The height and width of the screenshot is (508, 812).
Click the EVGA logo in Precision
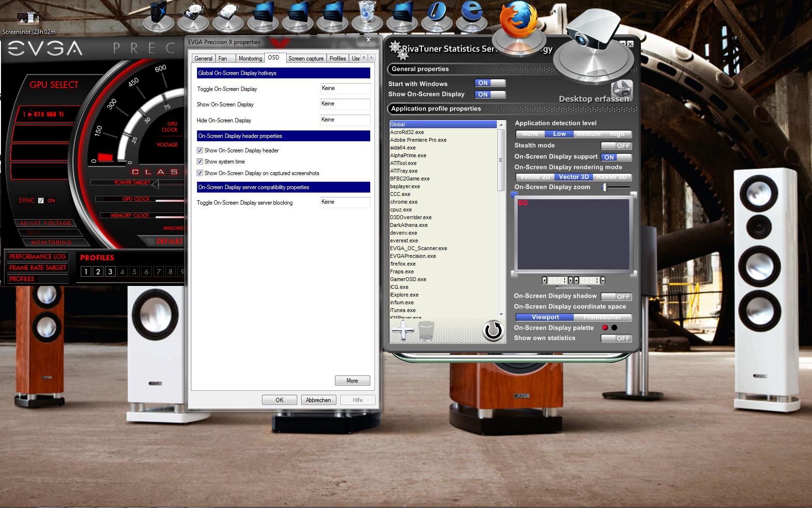pos(45,48)
